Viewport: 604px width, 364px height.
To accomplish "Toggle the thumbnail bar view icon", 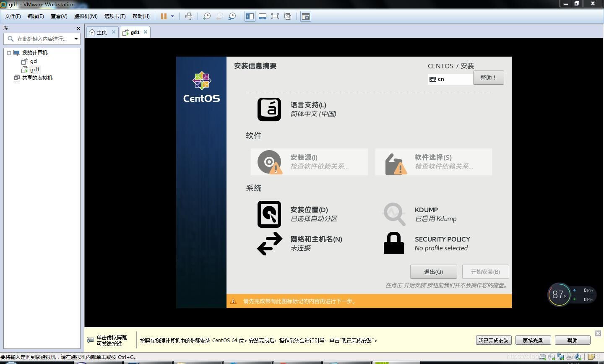I will (x=263, y=16).
